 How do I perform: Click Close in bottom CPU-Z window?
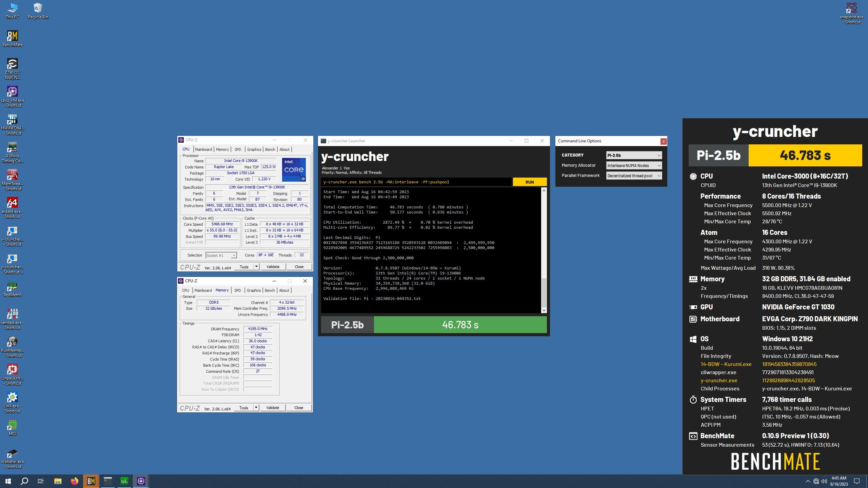pos(299,408)
